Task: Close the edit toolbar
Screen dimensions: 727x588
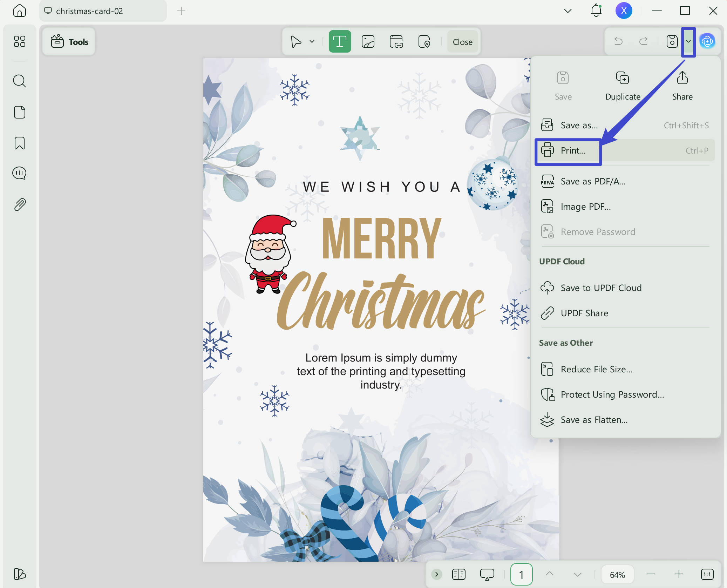Action: pos(463,42)
